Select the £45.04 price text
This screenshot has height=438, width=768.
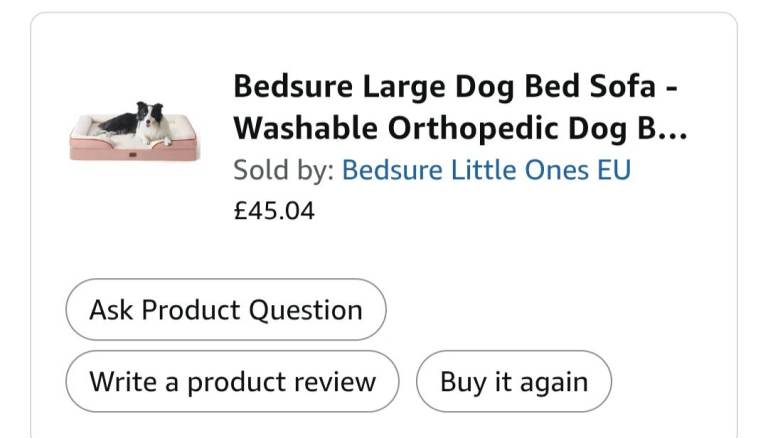(273, 211)
